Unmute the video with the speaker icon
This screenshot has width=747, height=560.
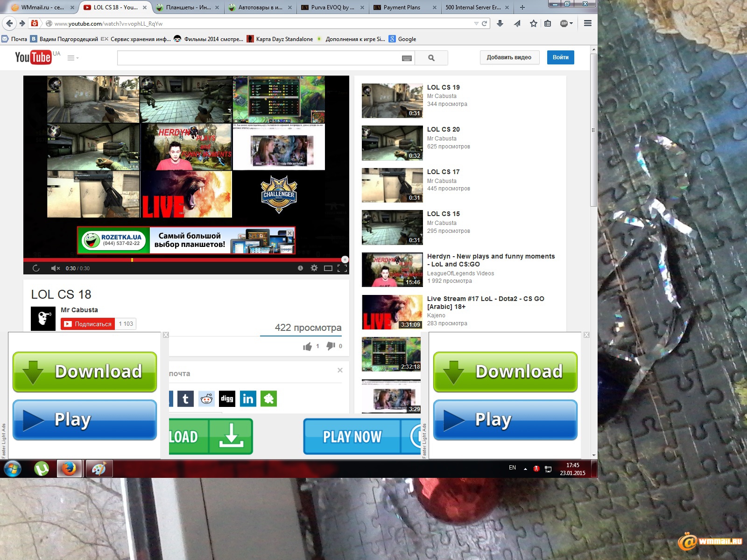pos(55,268)
